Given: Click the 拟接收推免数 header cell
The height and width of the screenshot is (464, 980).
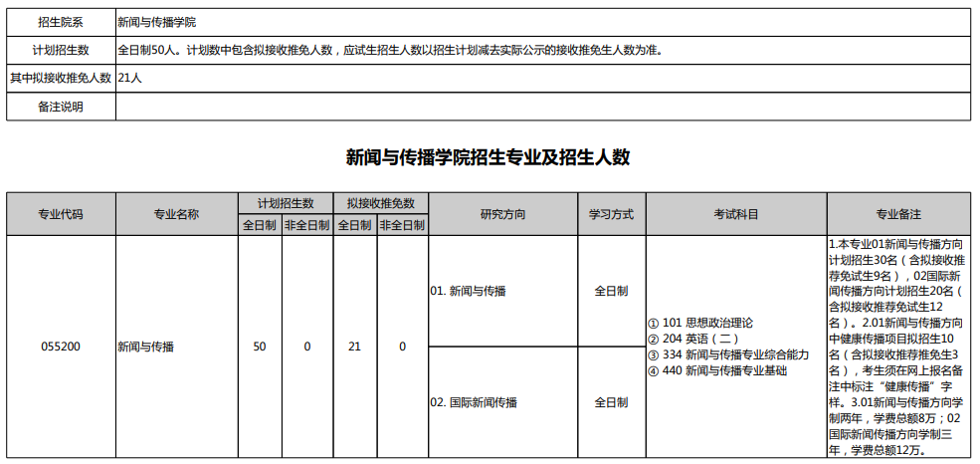Looking at the screenshot, I should click(x=380, y=203).
